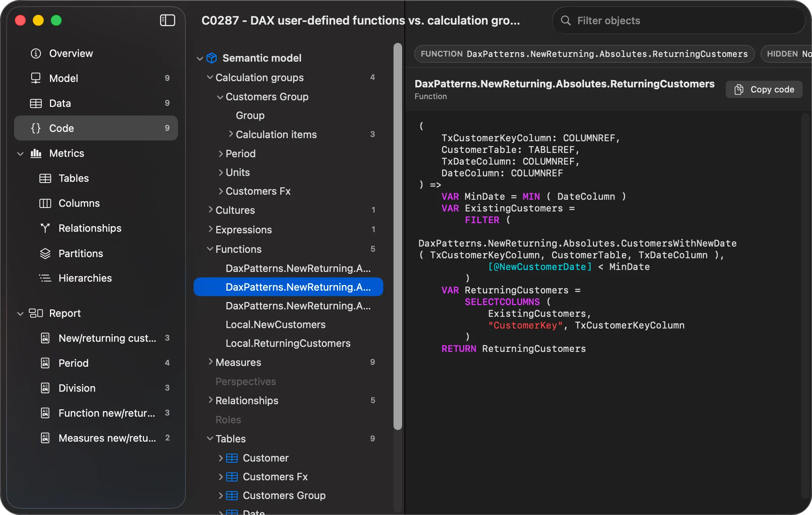
Task: Click the FUNCTION name tag pill
Action: 584,54
